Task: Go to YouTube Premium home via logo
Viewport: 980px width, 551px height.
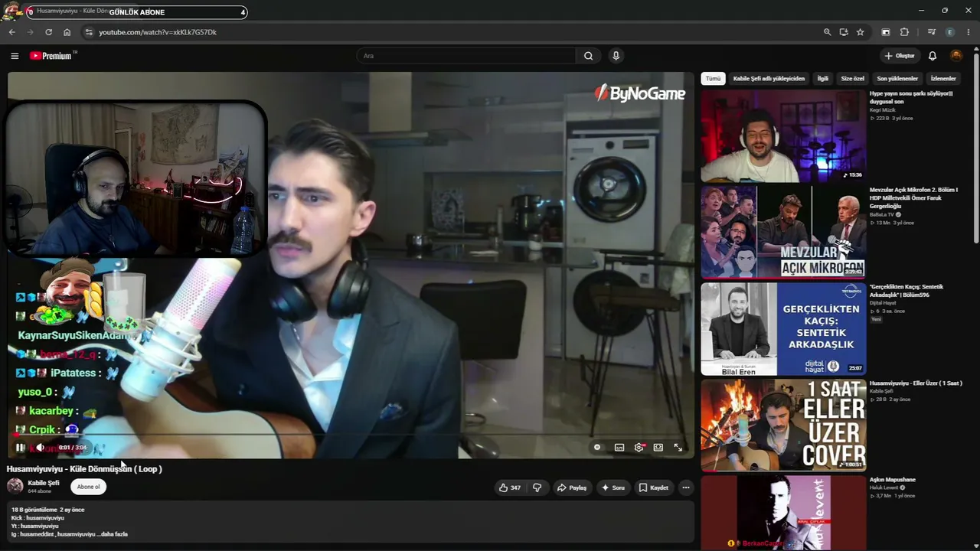Action: point(53,56)
